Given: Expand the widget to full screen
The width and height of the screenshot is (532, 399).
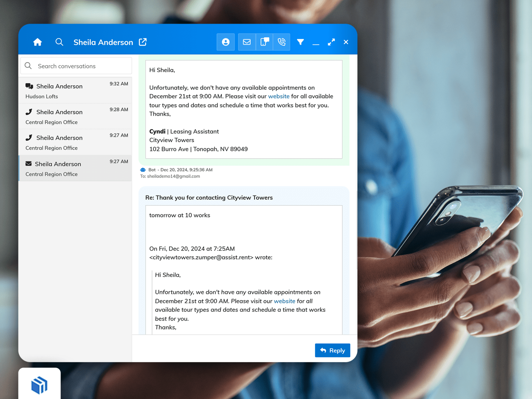Looking at the screenshot, I should 331,42.
